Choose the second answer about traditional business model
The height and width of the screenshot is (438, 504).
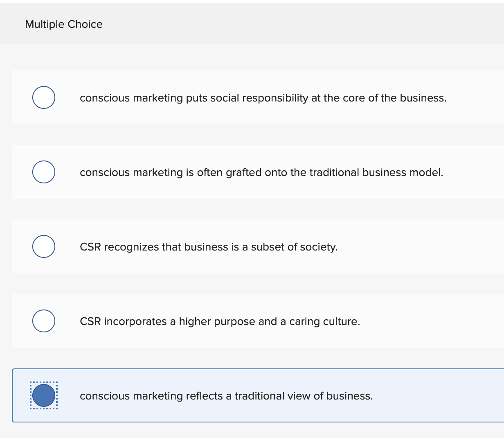click(x=261, y=172)
